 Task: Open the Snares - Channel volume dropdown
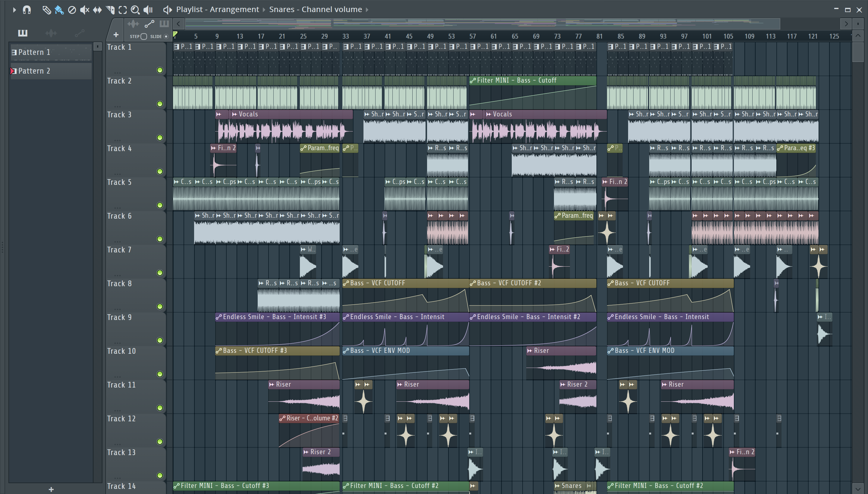pos(315,10)
